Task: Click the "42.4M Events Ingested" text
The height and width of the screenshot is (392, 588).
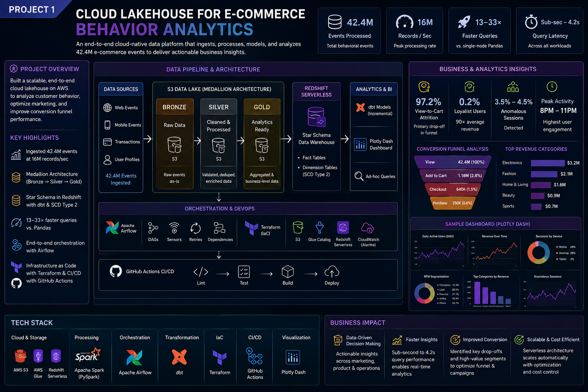Action: 121,179
